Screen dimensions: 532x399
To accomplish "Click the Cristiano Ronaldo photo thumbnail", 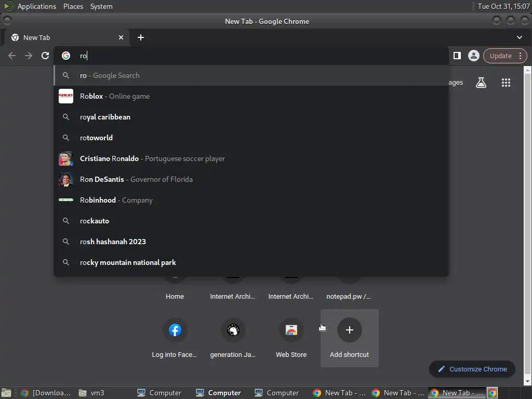I will coord(66,158).
